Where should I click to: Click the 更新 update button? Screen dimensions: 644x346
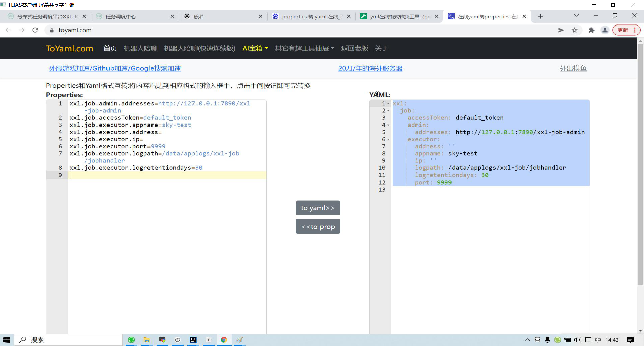pos(626,30)
